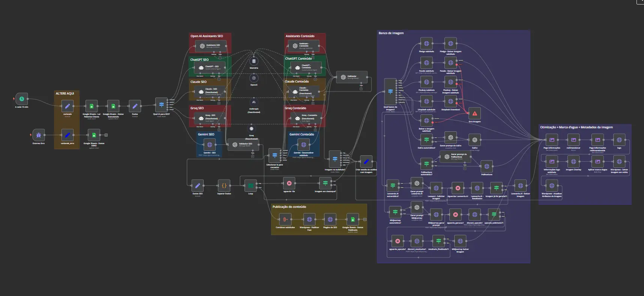This screenshot has height=296, width=644.
Task: Select the 'Leonardo.AI - Baixar imagem' node
Action: [520, 186]
